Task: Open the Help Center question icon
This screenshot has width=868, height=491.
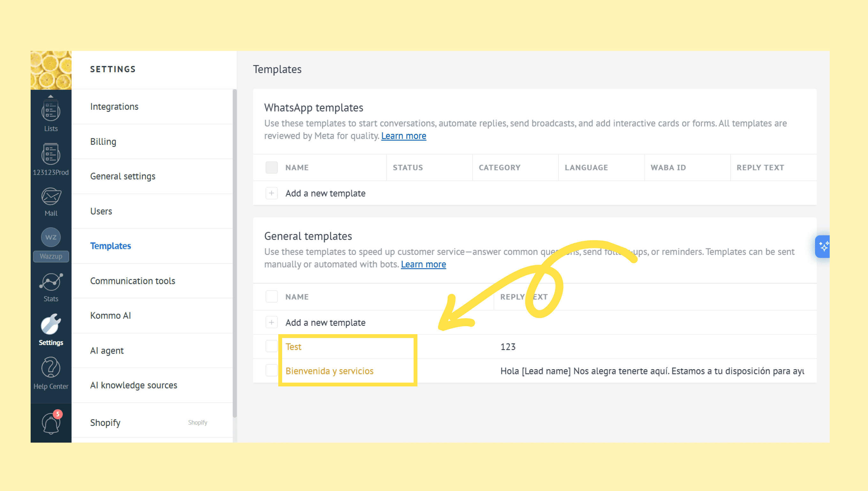Action: (x=51, y=368)
